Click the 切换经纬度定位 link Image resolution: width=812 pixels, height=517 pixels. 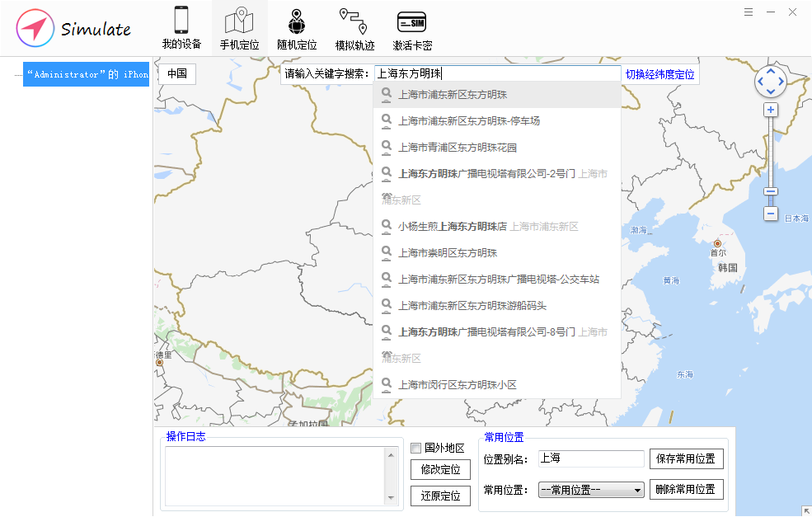[659, 74]
